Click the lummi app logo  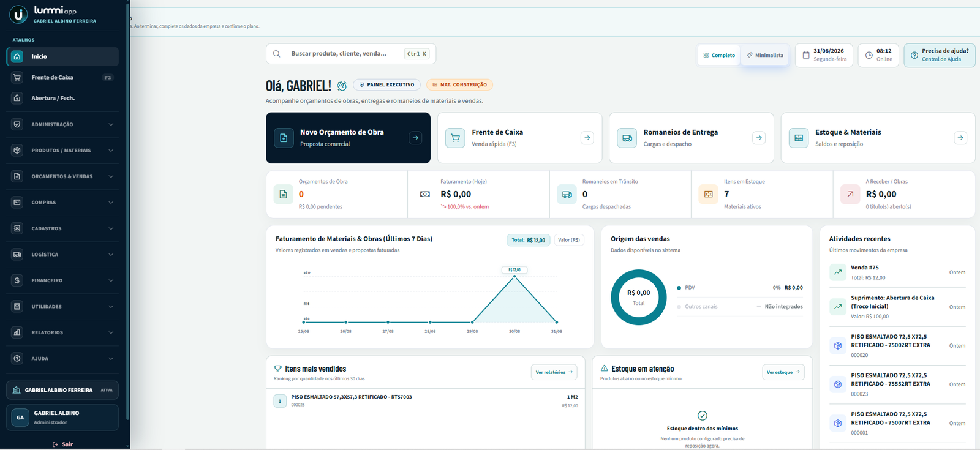click(18, 14)
